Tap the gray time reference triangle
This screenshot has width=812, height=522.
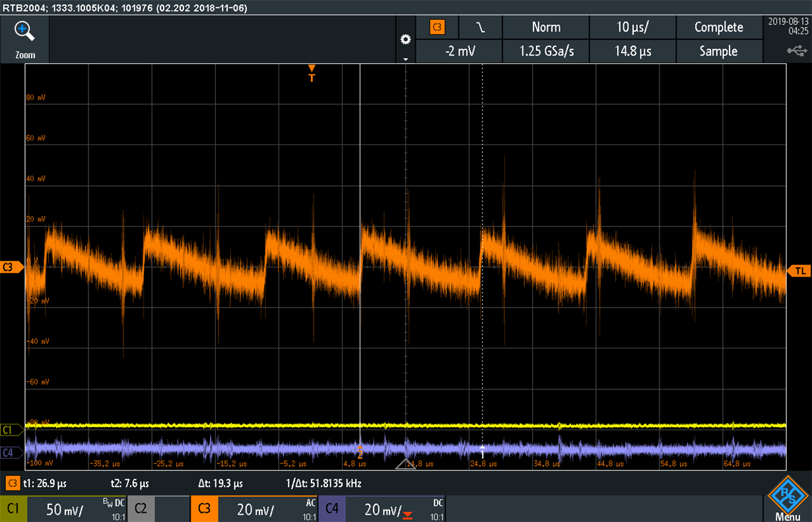coord(405,465)
